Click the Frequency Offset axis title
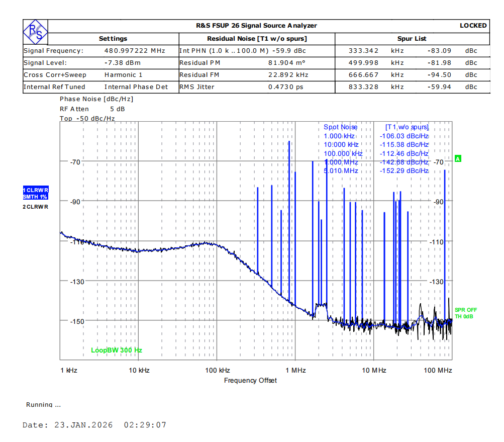The height and width of the screenshot is (442, 504). tap(250, 381)
